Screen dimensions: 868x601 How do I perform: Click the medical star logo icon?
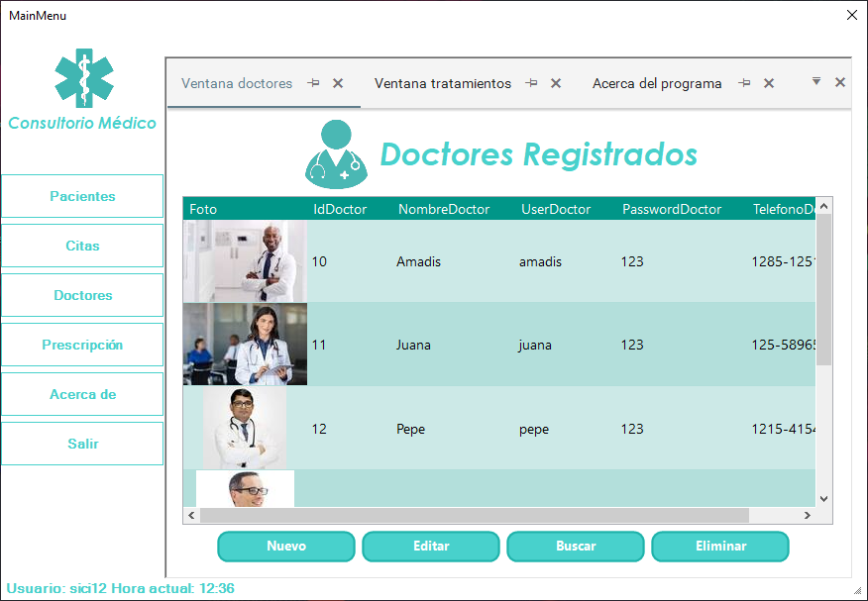pyautogui.click(x=84, y=78)
